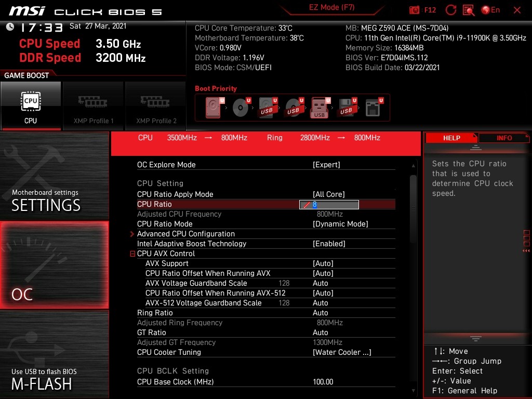Image resolution: width=532 pixels, height=399 pixels.
Task: Enable XMP Profile 2
Action: tap(156, 105)
